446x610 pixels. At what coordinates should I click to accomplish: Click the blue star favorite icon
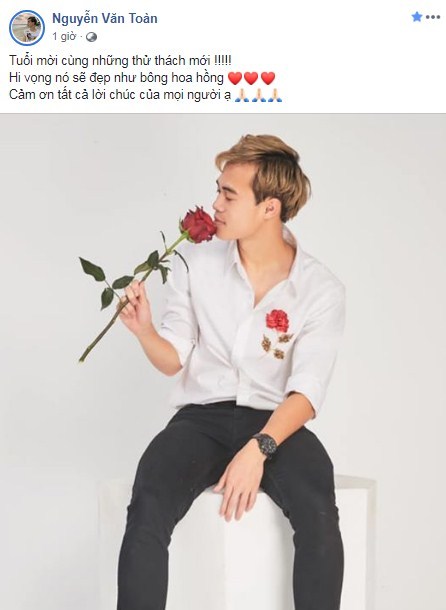[x=417, y=17]
